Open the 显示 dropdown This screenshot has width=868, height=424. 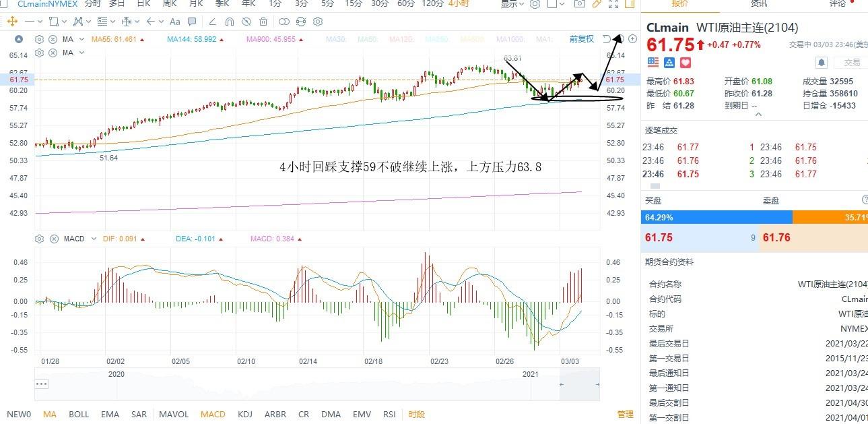[x=512, y=4]
